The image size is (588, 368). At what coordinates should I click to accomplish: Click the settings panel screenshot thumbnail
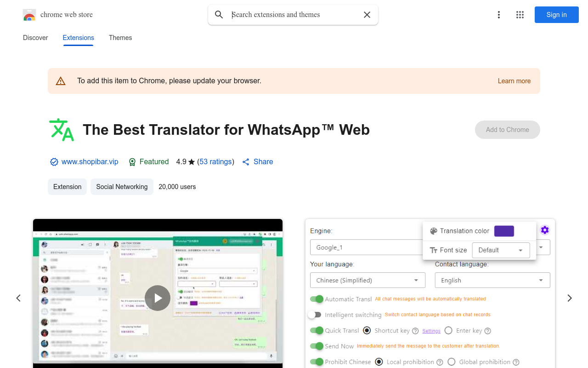[430, 293]
